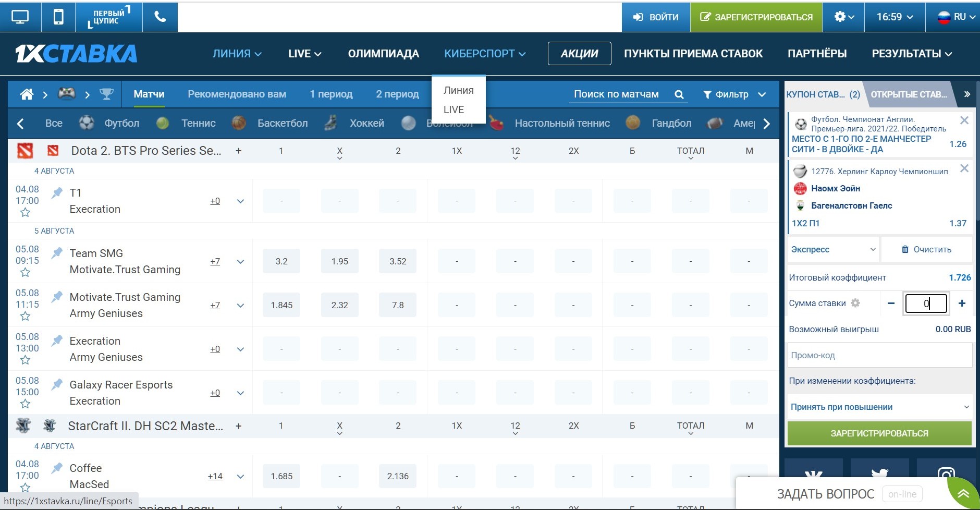
Task: Open the РЕЗУЛЬТАТЫ menu
Action: click(x=912, y=54)
